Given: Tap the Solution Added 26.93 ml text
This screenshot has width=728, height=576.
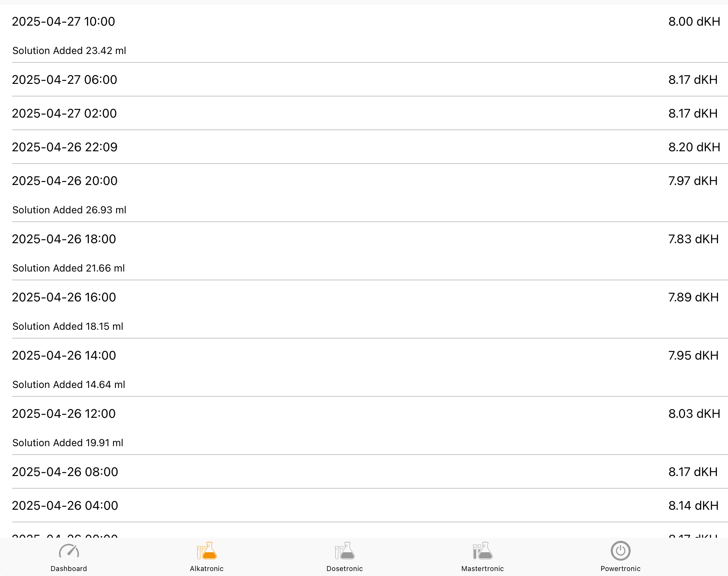Looking at the screenshot, I should [69, 210].
